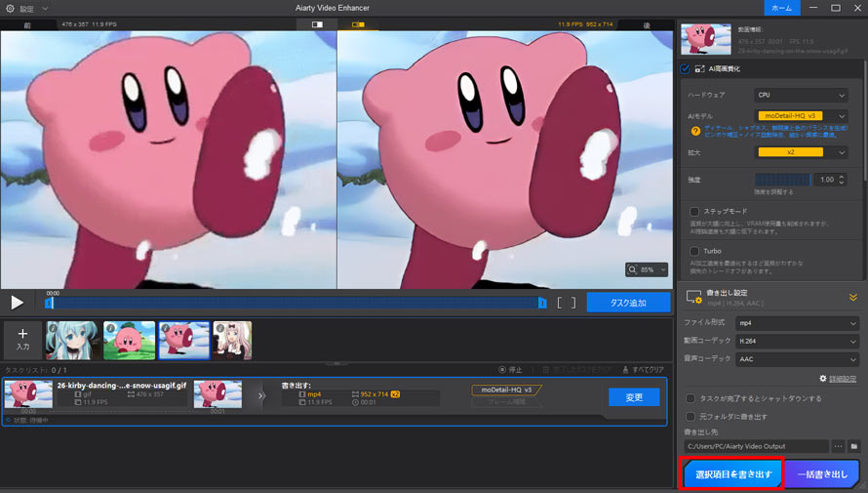Set trim end with right bracket
868x493 pixels.
(573, 303)
